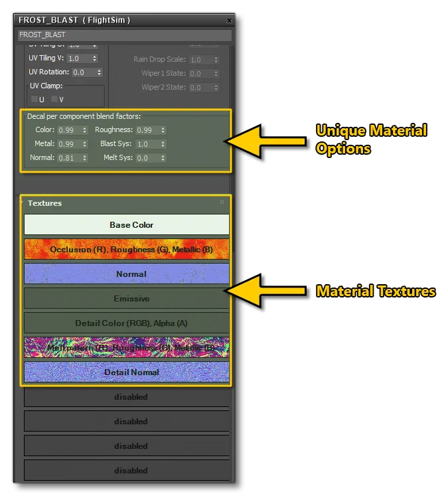Click the Blast Sys value field
Image resolution: width=448 pixels, height=496 pixels.
[147, 144]
